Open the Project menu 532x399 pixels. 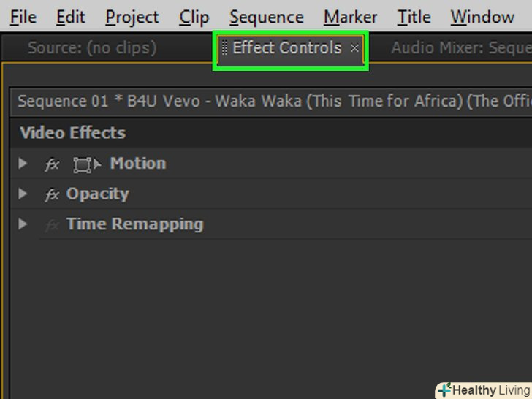(x=132, y=17)
